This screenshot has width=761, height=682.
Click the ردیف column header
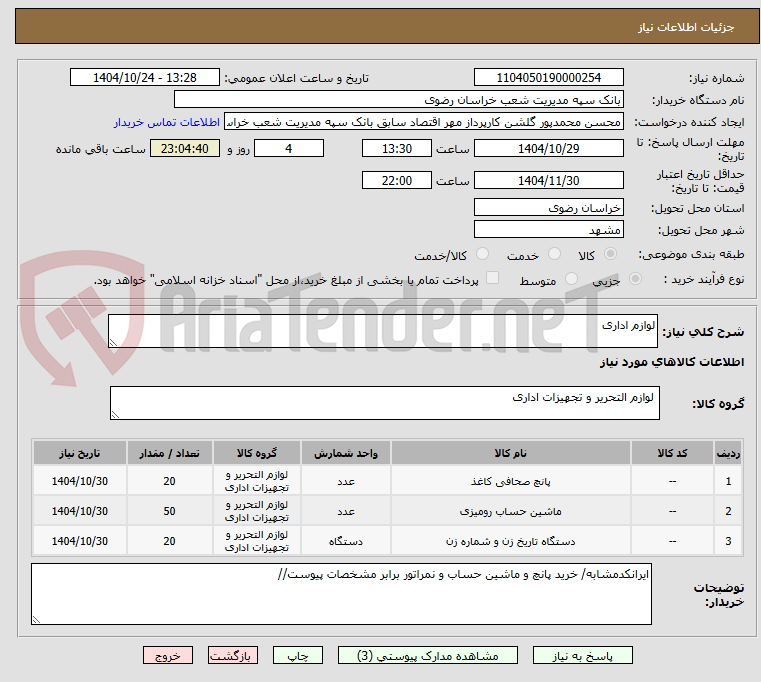pyautogui.click(x=728, y=453)
